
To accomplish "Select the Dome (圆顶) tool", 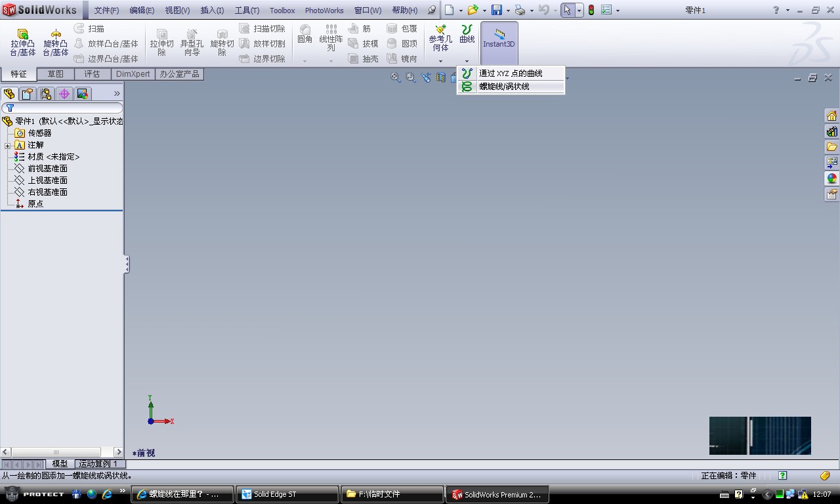I will tap(402, 43).
